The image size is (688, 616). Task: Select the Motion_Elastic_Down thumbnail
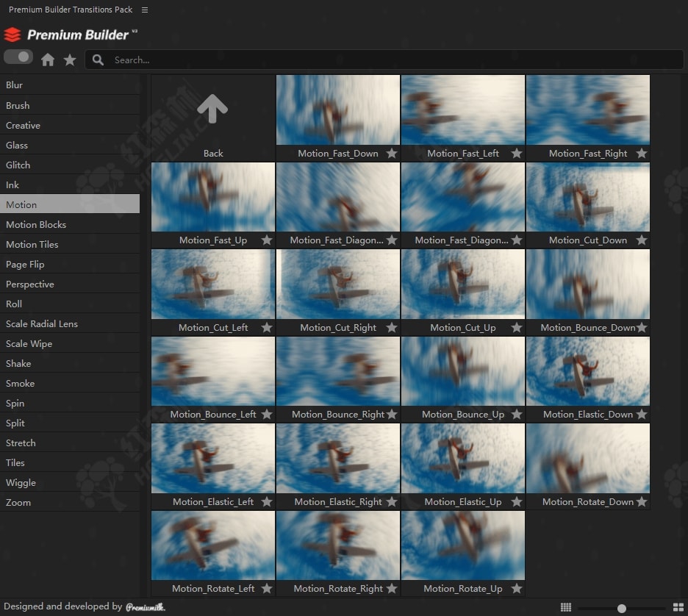588,371
